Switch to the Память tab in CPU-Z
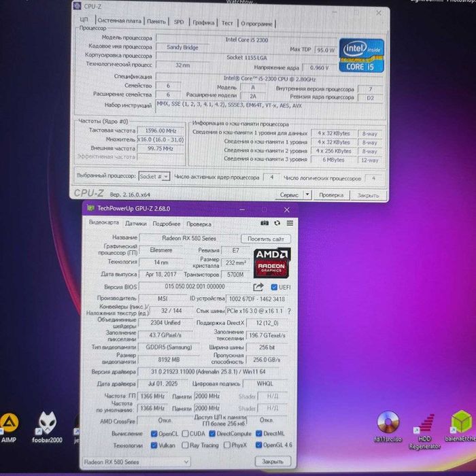This screenshot has width=476, height=476. (156, 21)
